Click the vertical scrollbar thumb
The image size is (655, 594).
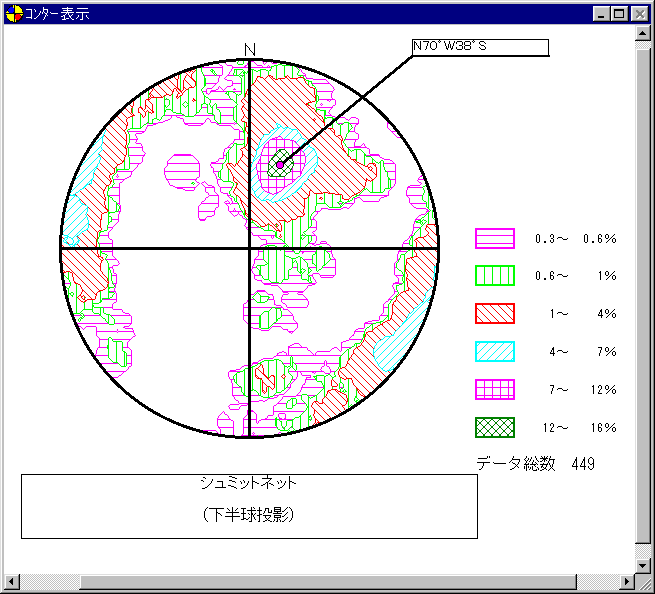pyautogui.click(x=642, y=296)
